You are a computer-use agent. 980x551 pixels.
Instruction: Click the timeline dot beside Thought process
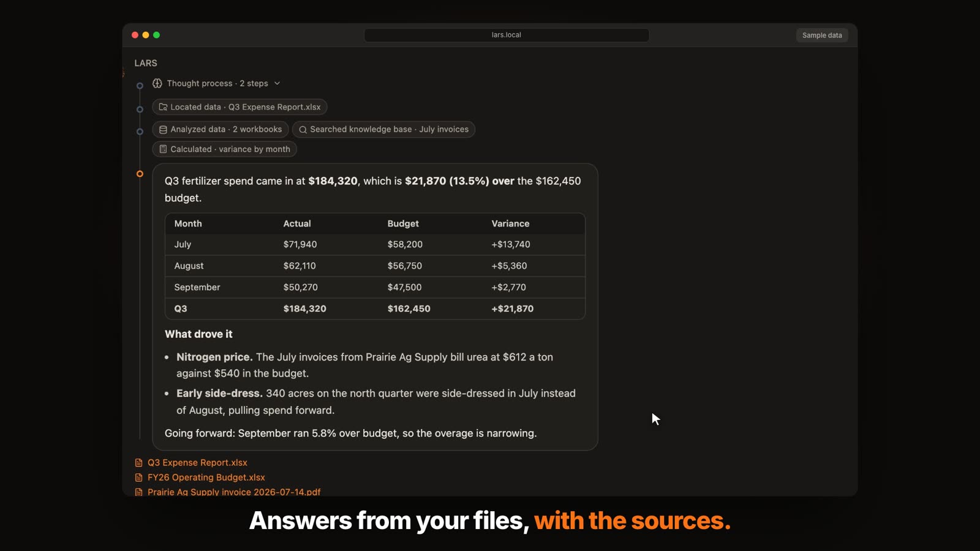tap(140, 86)
